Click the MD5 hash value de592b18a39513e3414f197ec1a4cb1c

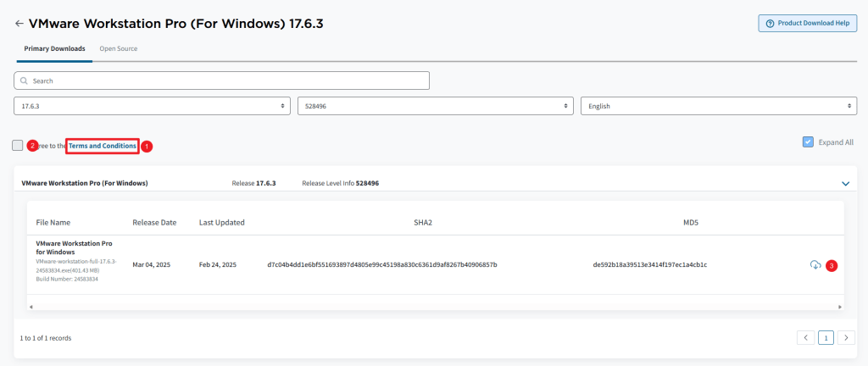click(x=650, y=265)
